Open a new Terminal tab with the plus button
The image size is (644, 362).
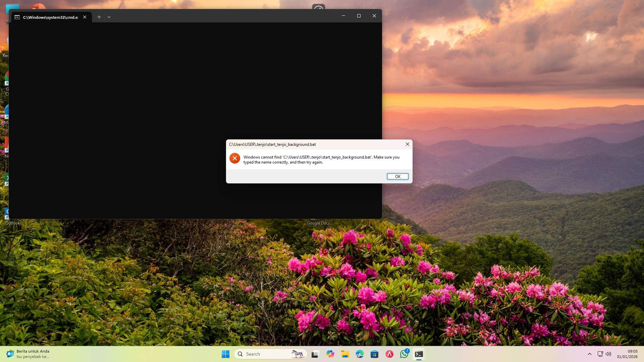click(x=99, y=17)
